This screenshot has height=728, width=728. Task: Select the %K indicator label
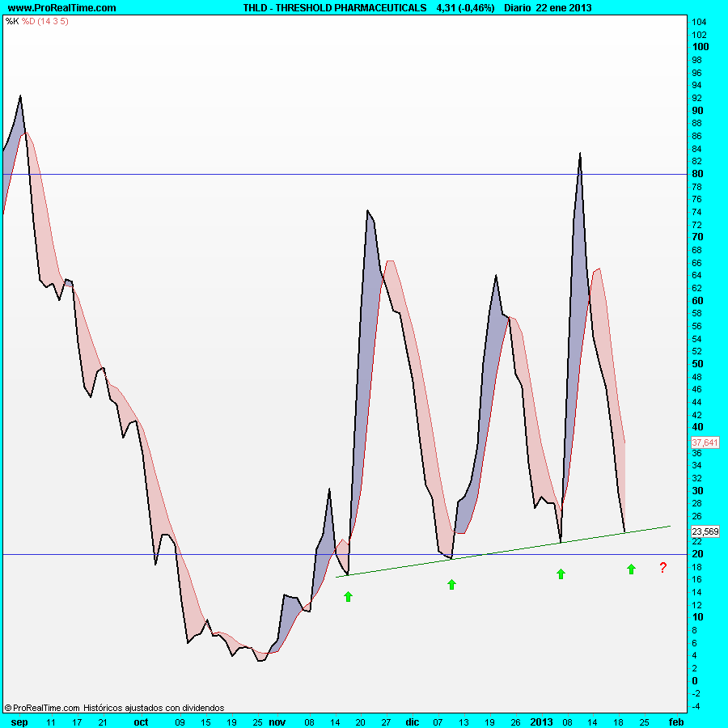coord(12,21)
